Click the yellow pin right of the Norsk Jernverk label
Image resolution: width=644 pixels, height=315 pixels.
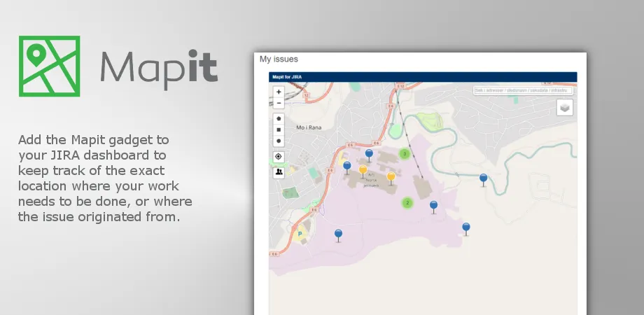(391, 178)
